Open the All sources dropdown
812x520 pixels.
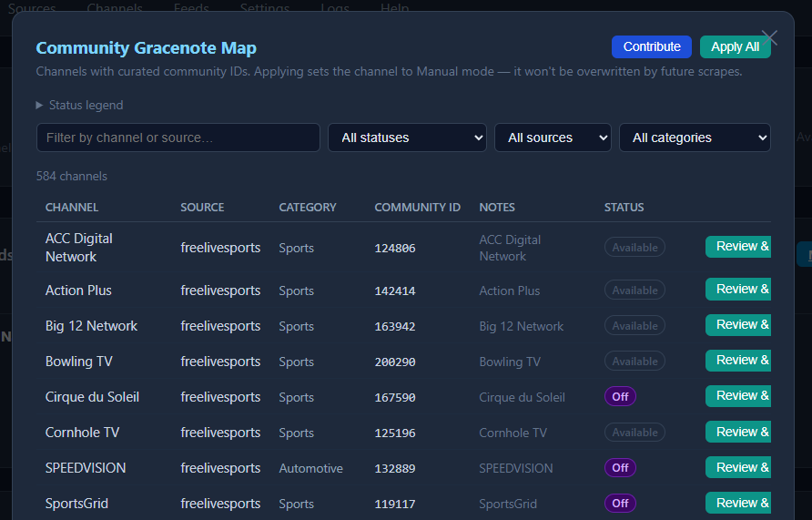[x=553, y=138]
